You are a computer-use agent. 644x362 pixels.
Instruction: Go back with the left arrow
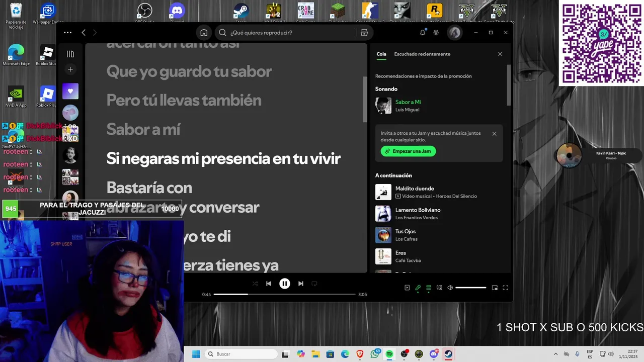[x=84, y=33]
